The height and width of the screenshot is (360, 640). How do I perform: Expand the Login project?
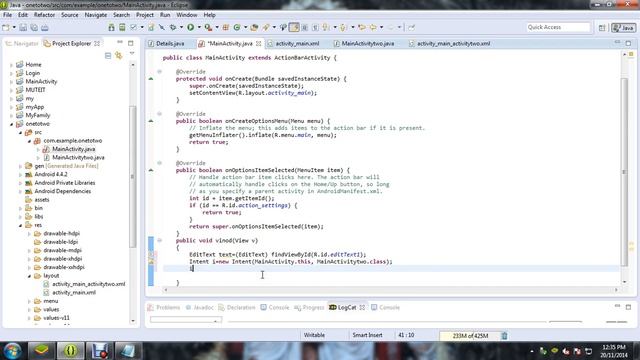11,73
